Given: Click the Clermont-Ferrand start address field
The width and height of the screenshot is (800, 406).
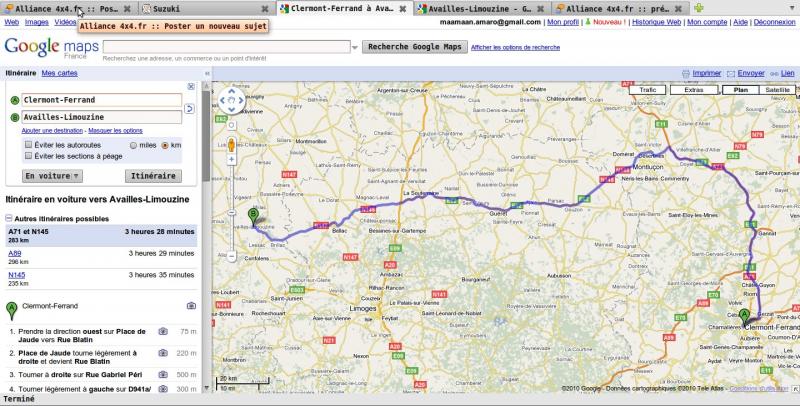Looking at the screenshot, I should [x=102, y=100].
